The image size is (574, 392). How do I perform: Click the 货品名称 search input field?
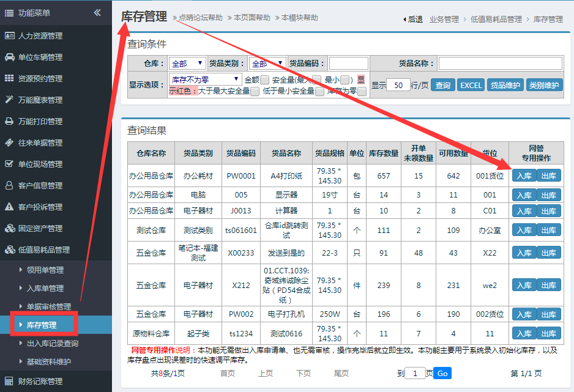click(x=499, y=64)
